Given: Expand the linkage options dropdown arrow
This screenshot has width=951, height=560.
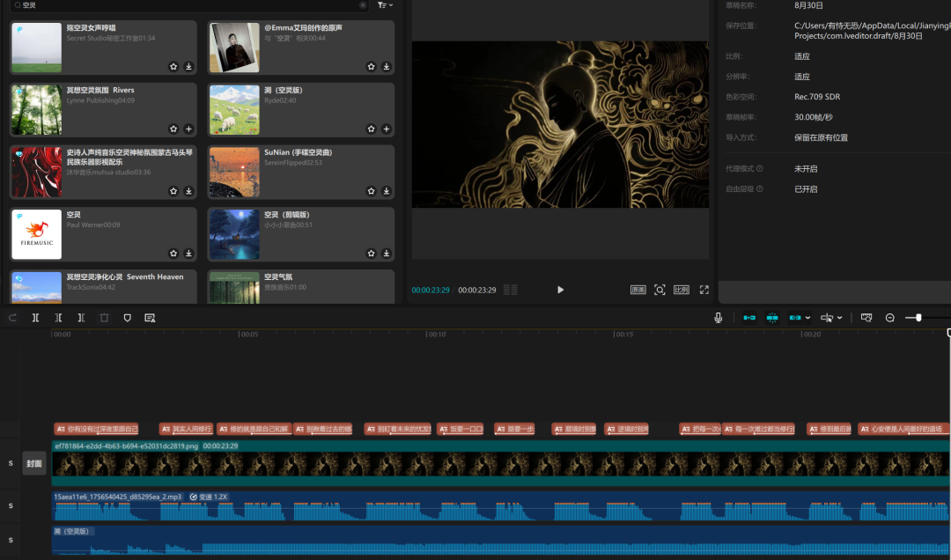Looking at the screenshot, I should (809, 318).
